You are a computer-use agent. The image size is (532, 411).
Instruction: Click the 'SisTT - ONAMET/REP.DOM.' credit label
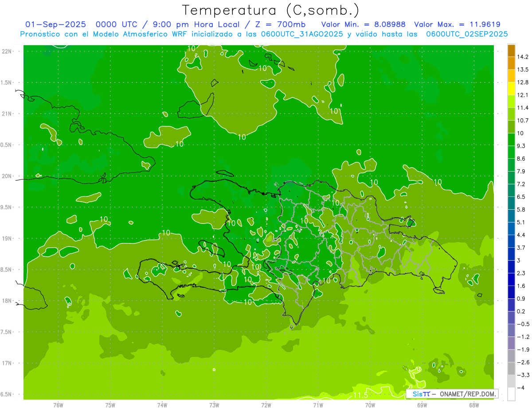pyautogui.click(x=452, y=394)
